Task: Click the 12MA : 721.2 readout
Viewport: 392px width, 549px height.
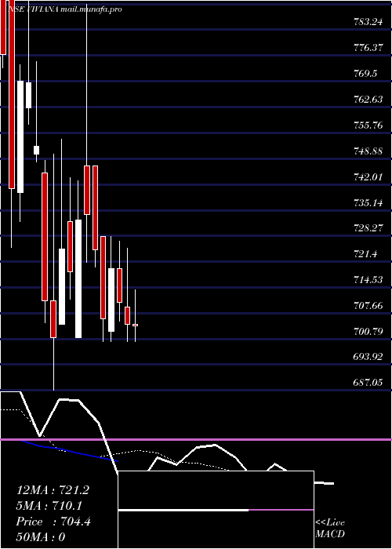Action: (53, 490)
